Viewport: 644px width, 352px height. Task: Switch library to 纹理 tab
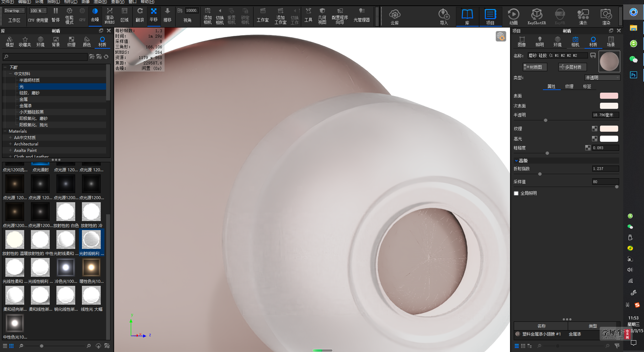[71, 42]
